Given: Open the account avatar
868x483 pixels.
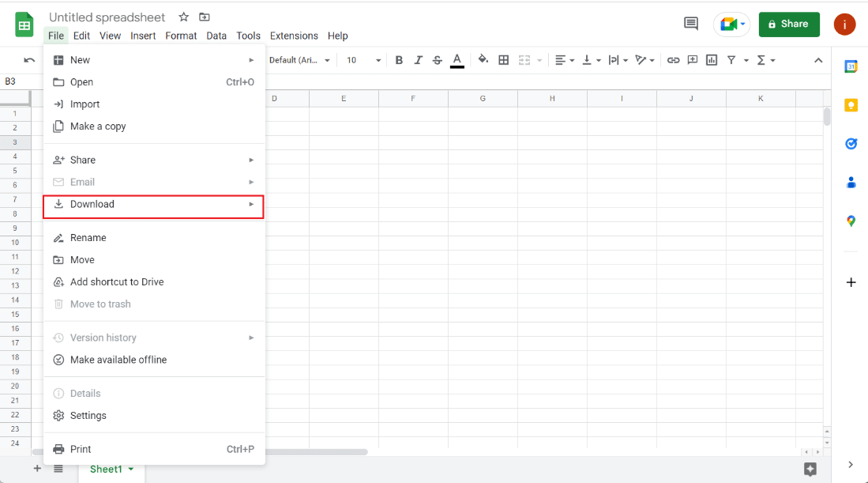Looking at the screenshot, I should [x=844, y=25].
